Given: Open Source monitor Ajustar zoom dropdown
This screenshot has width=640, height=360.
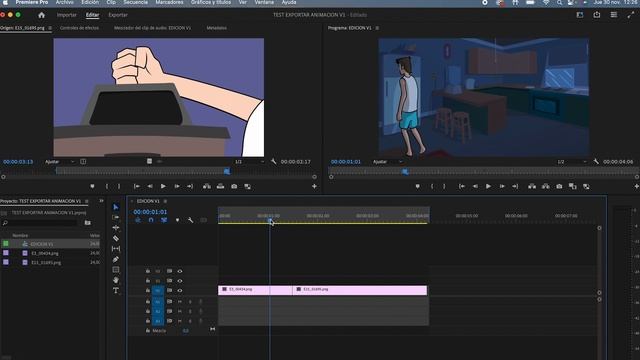Looking at the screenshot, I should 60,162.
